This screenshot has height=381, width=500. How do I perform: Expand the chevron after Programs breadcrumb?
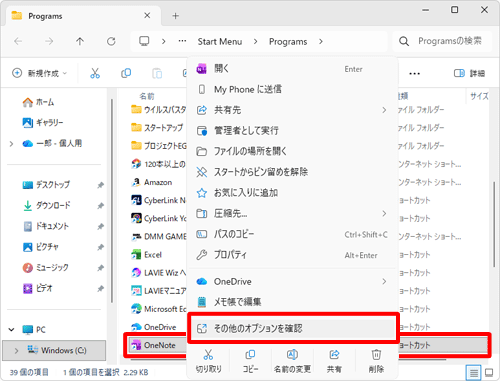pyautogui.click(x=321, y=41)
